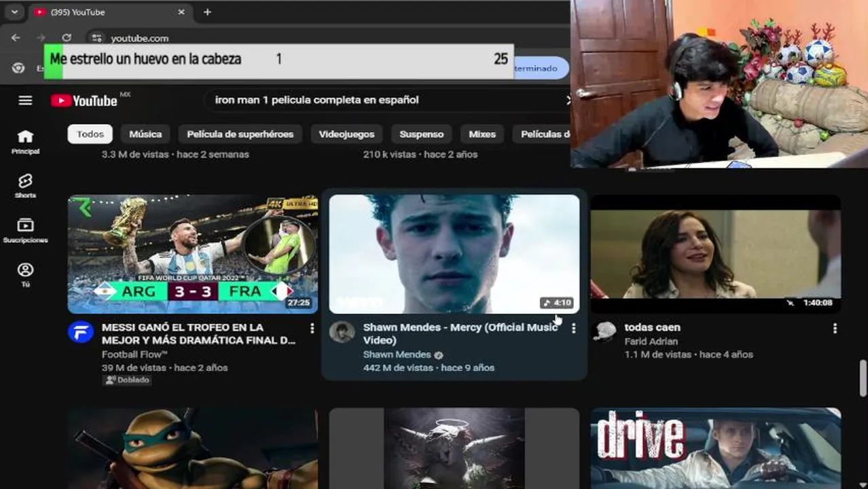The height and width of the screenshot is (489, 868).
Task: Click the page vertical scrollbar thumb
Action: (x=863, y=377)
